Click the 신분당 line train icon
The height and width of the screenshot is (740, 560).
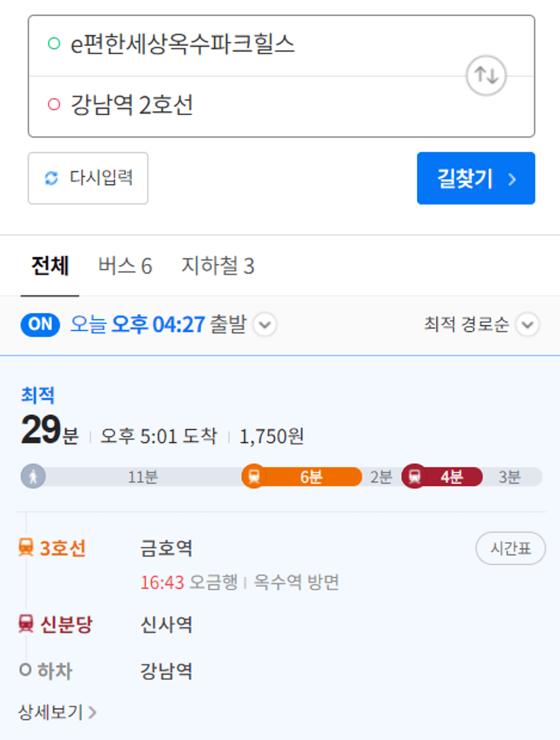[x=26, y=624]
